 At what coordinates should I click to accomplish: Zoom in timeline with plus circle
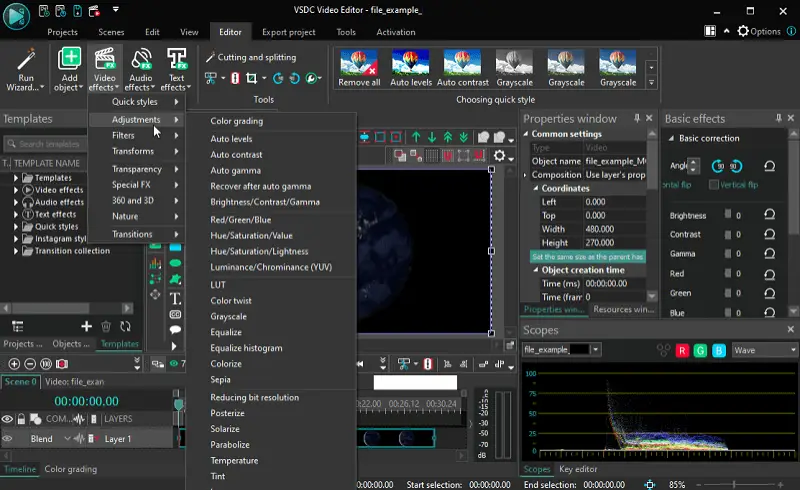(x=14, y=364)
